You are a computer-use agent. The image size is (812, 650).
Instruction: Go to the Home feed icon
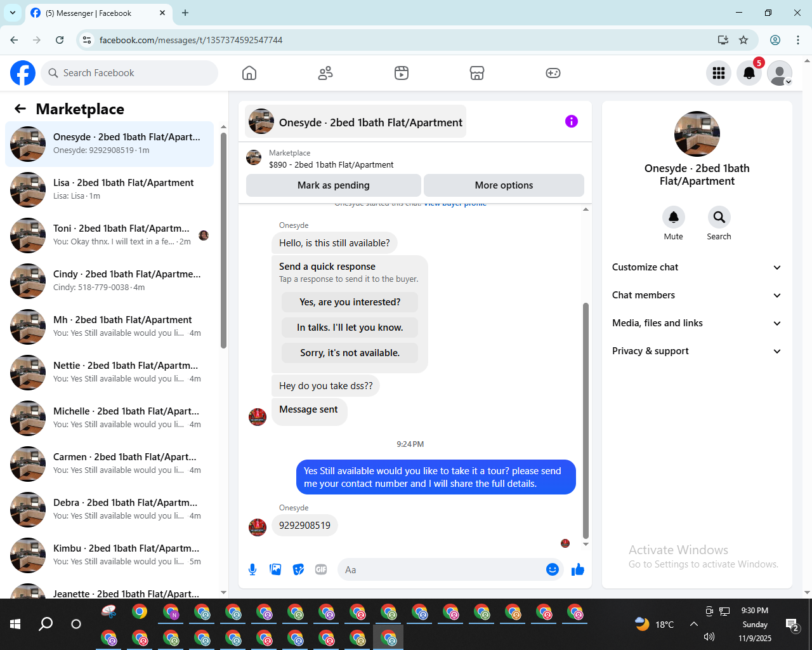click(249, 73)
